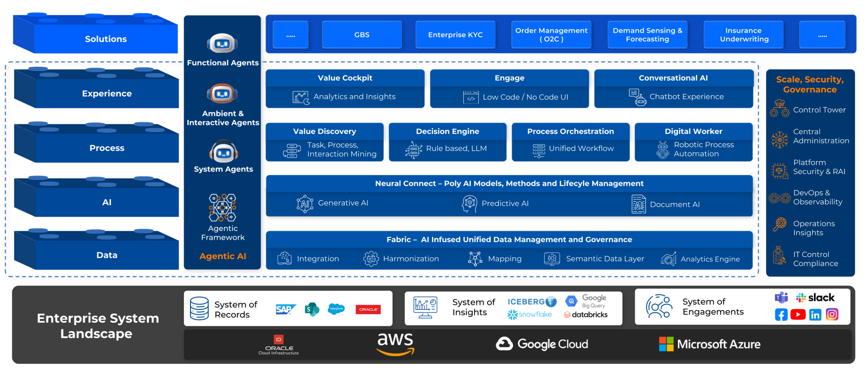Select the Snowflake logo
868x376 pixels.
(x=529, y=315)
